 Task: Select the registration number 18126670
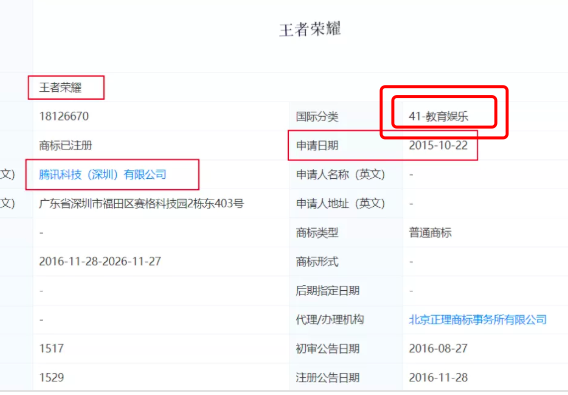pyautogui.click(x=64, y=116)
